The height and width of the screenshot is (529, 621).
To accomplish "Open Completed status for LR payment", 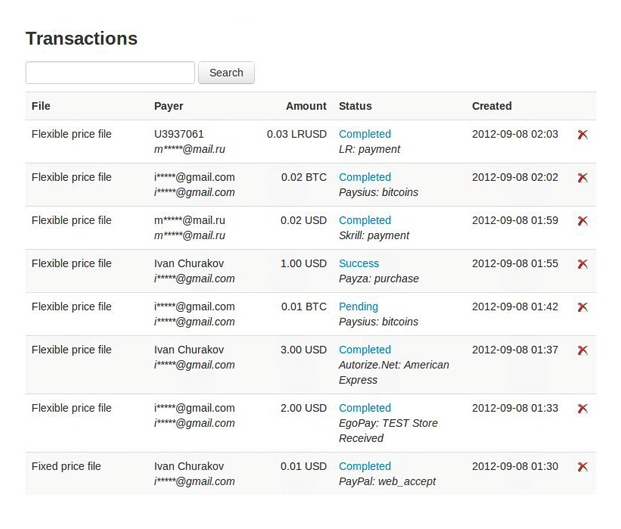I will (364, 134).
